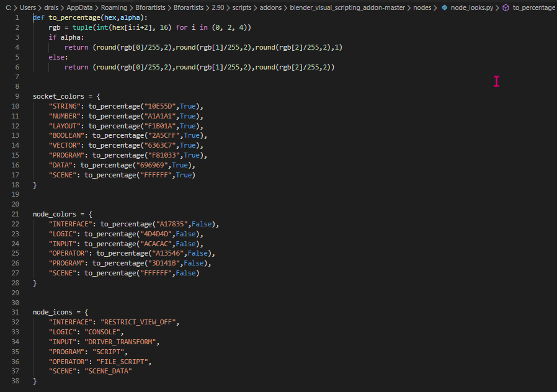The height and width of the screenshot is (392, 557).
Task: Click the "FILE_SCRIPT" string
Action: pyautogui.click(x=122, y=362)
